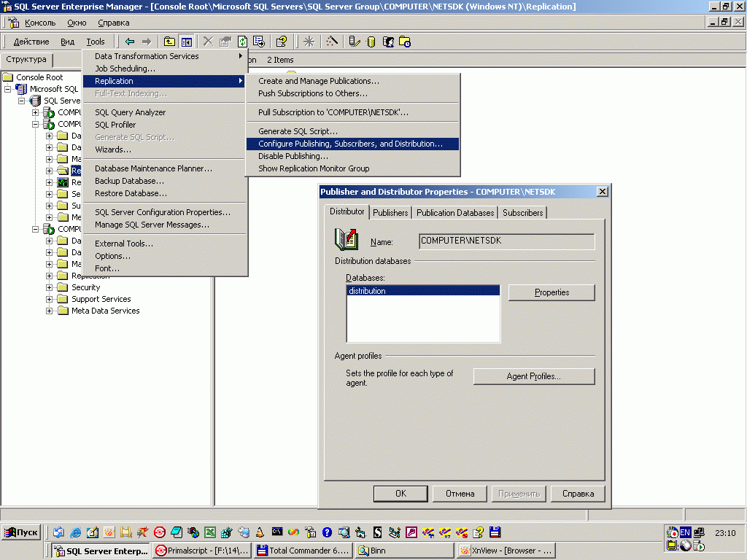Viewport: 747px width, 560px height.
Task: Choose Disable Publishing menu item
Action: [x=352, y=156]
